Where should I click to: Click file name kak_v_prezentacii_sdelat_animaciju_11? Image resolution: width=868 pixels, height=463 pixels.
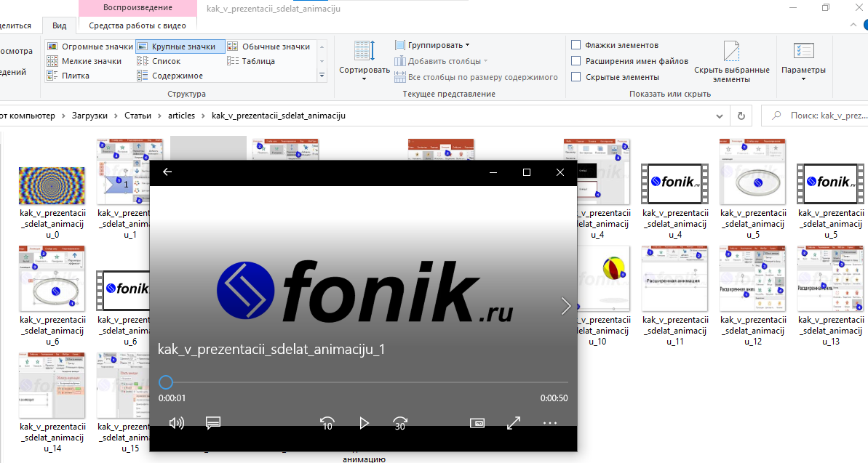675,331
